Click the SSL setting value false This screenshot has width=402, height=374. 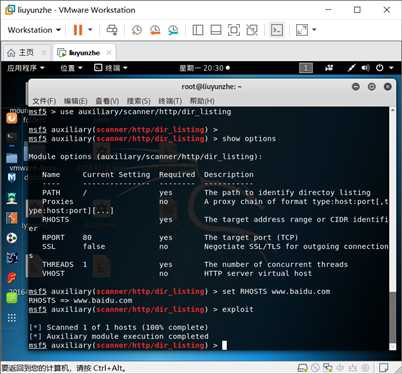click(94, 246)
